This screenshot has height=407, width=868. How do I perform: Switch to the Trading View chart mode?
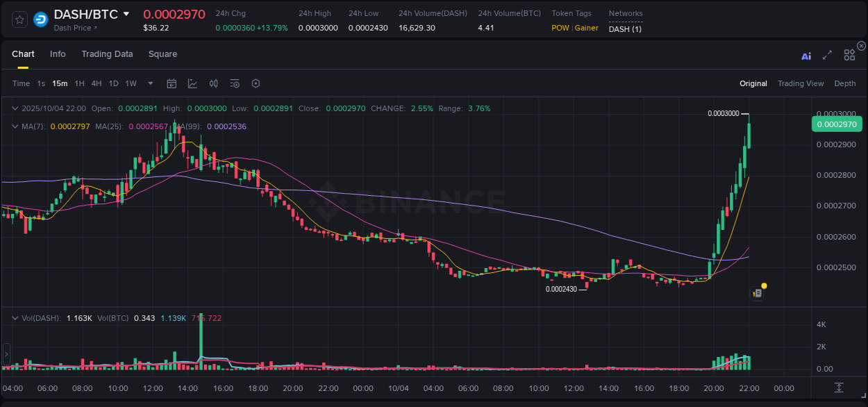(801, 83)
